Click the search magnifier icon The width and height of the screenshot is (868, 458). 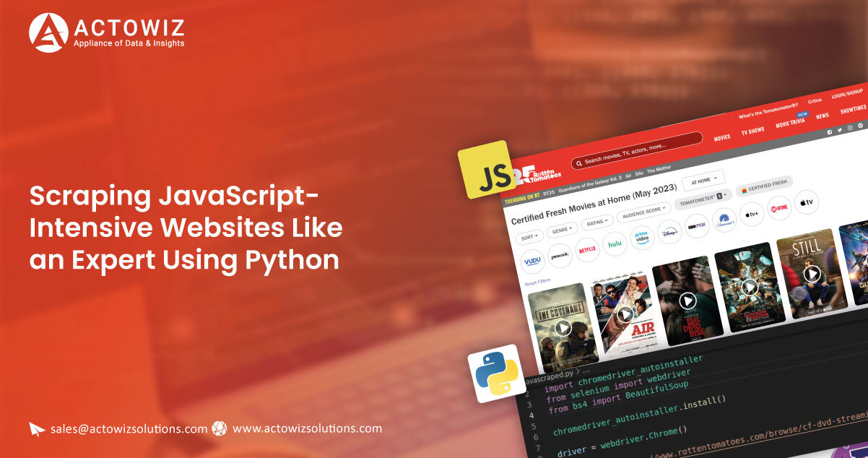pyautogui.click(x=578, y=163)
